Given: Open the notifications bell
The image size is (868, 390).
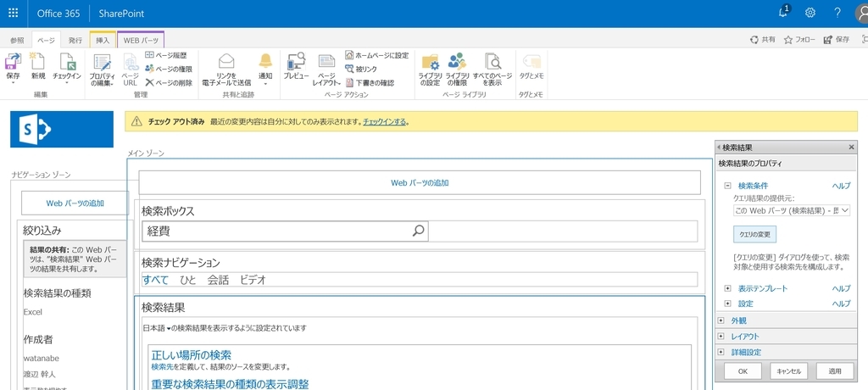Looking at the screenshot, I should click(783, 12).
